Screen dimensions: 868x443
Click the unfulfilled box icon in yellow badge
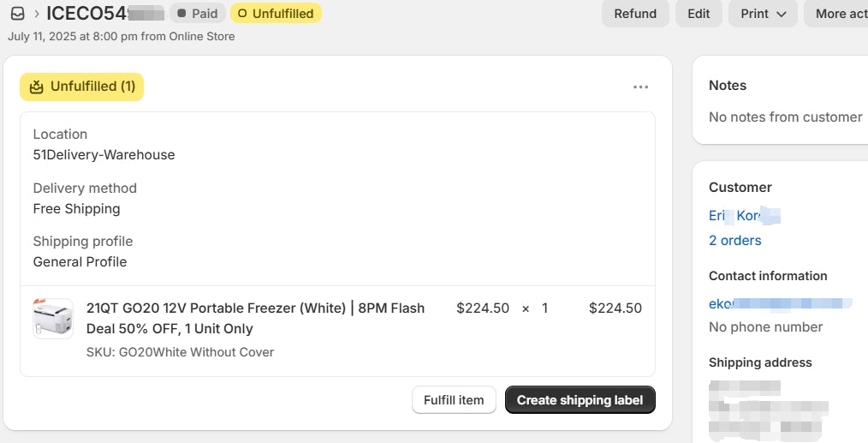point(36,87)
